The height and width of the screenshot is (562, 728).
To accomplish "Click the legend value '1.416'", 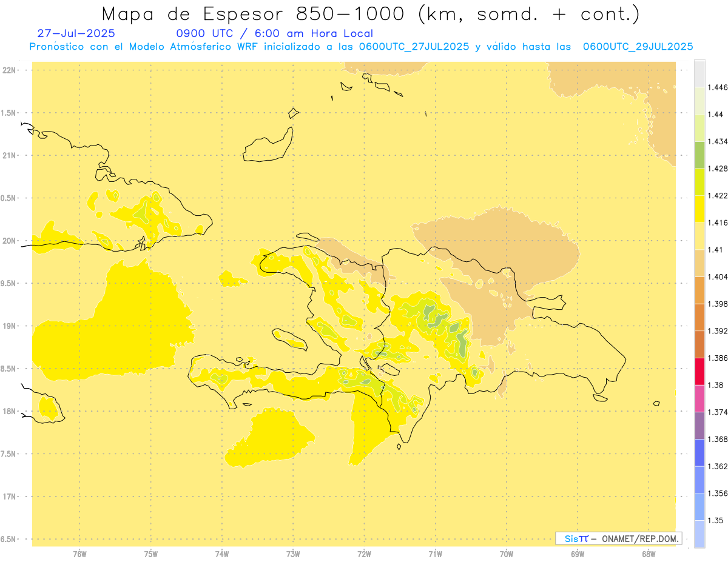I will tap(717, 222).
